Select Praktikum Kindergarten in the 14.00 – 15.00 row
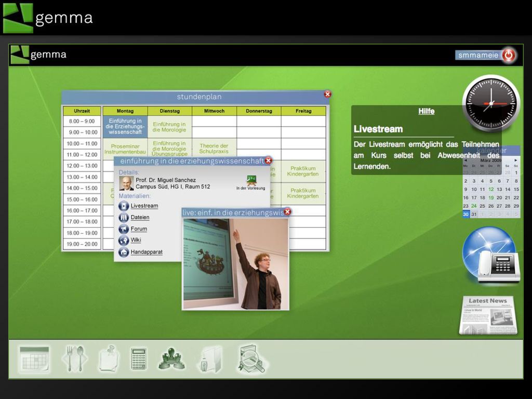 pos(303,193)
